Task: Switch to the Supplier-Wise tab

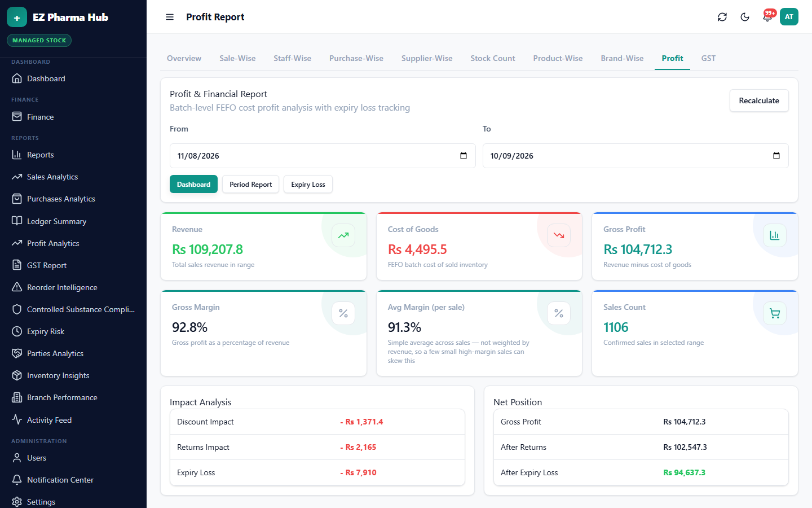Action: 427,58
